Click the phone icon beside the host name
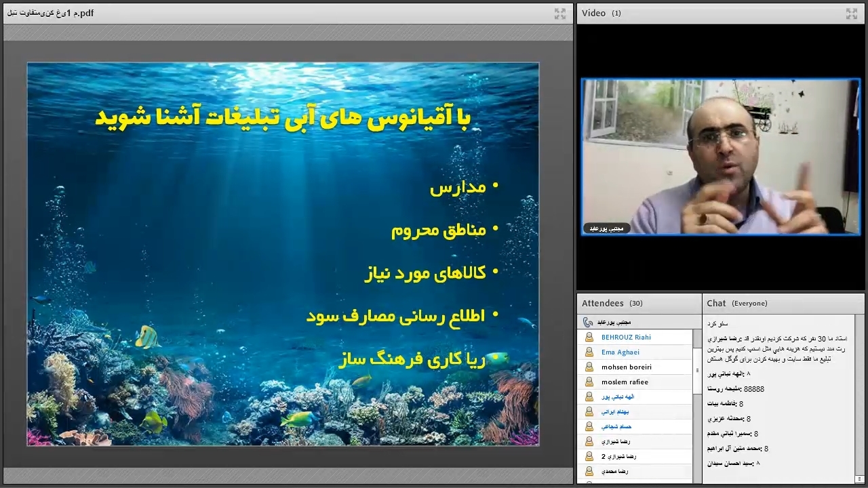 [587, 322]
